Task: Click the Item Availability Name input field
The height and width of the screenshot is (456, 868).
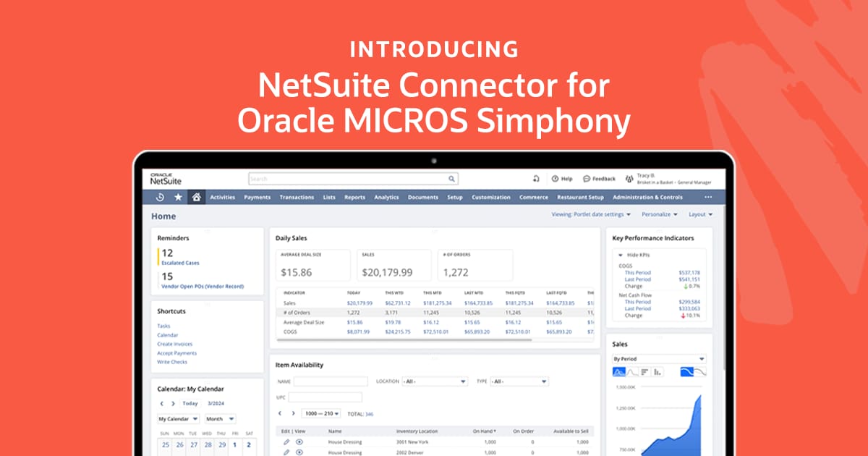Action: 331,381
